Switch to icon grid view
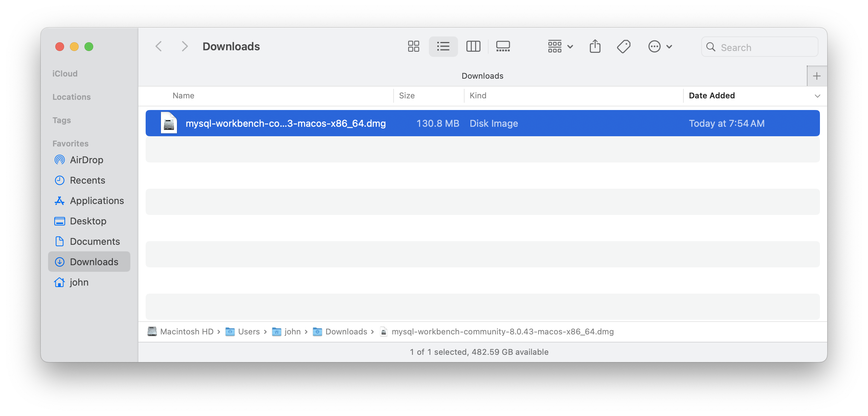This screenshot has height=416, width=868. pyautogui.click(x=414, y=47)
